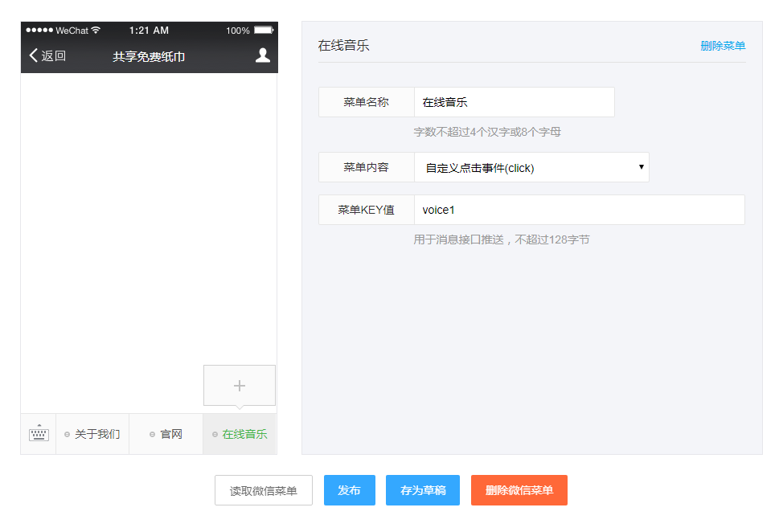Click the circle icon beside 关于我们
775x532 pixels.
[x=68, y=433]
